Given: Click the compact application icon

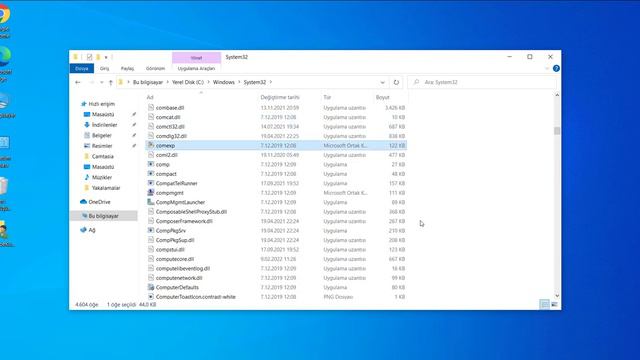Looking at the screenshot, I should [151, 174].
